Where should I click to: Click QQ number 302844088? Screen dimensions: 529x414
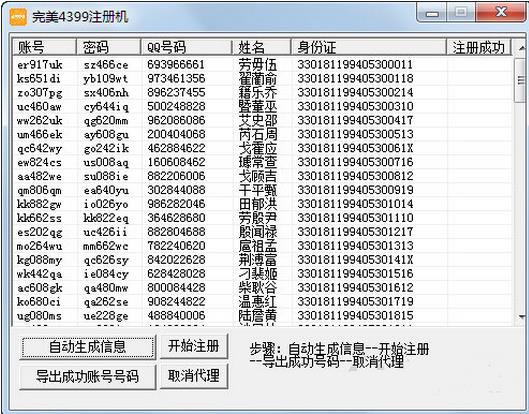tap(176, 190)
